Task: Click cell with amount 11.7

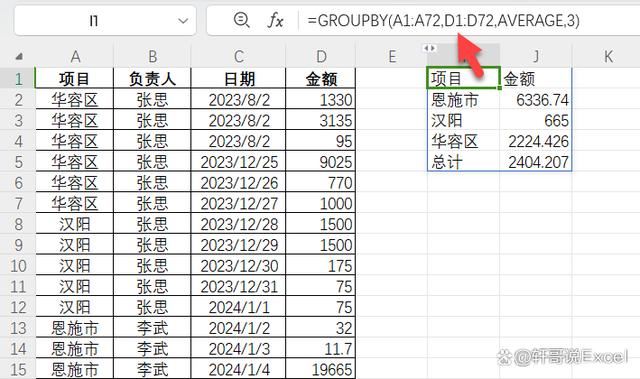Action: pos(321,349)
